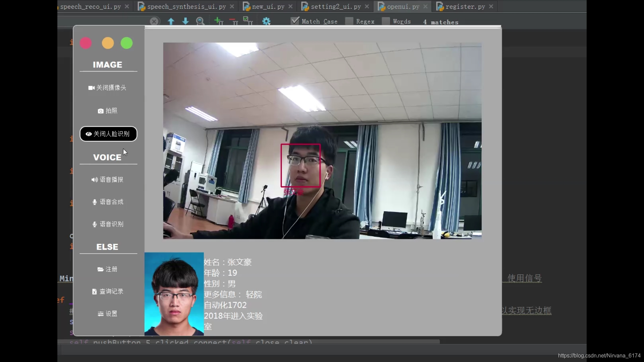Click the 关闭摄像头 camera button
This screenshot has width=644, height=362.
point(107,88)
